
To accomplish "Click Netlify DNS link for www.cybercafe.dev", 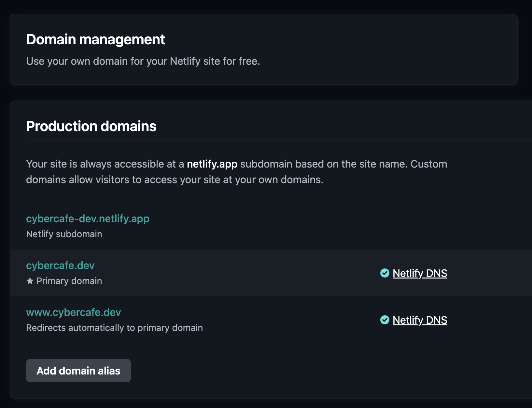I will pos(420,320).
